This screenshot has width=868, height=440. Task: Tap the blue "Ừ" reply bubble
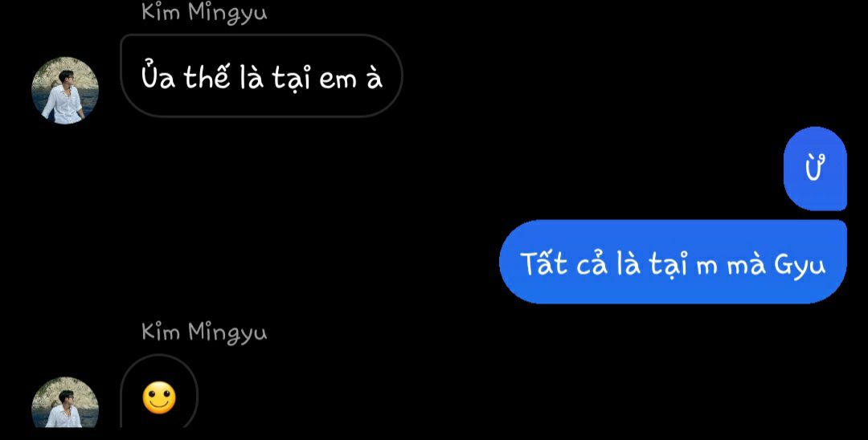pos(815,169)
